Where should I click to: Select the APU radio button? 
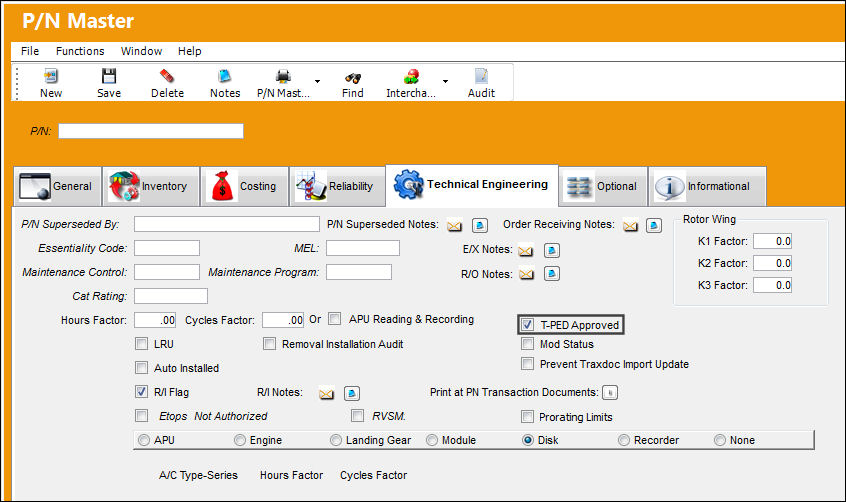pos(144,440)
